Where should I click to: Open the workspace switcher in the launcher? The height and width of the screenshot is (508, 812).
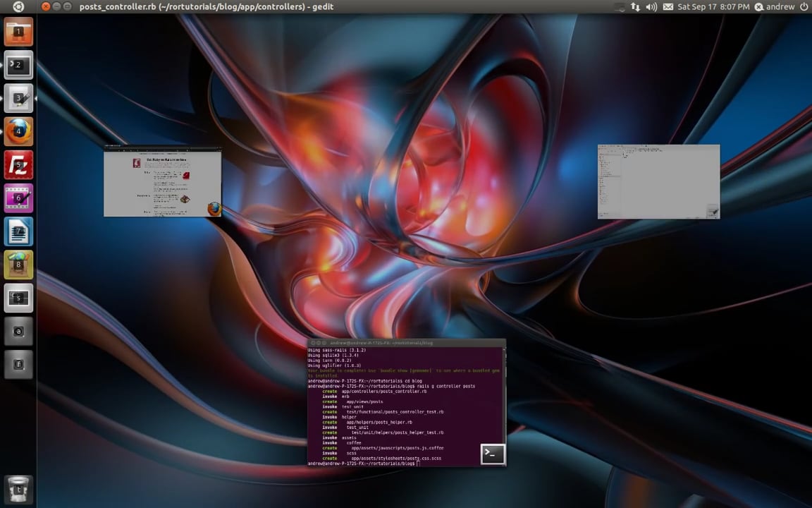tap(19, 298)
